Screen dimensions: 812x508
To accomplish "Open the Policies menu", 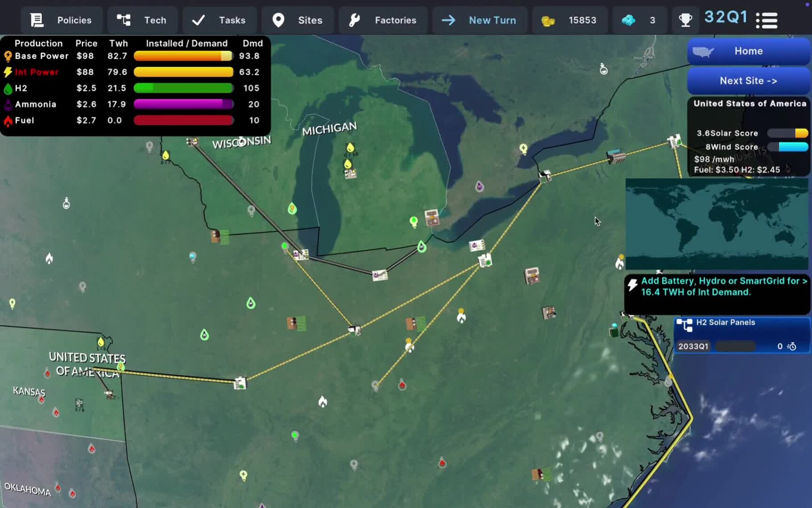I will [x=61, y=20].
